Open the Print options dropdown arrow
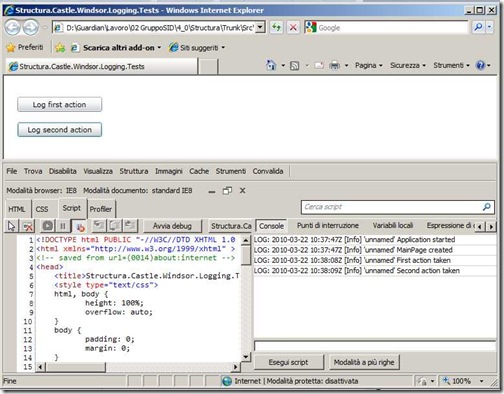504x394 pixels. [347, 66]
